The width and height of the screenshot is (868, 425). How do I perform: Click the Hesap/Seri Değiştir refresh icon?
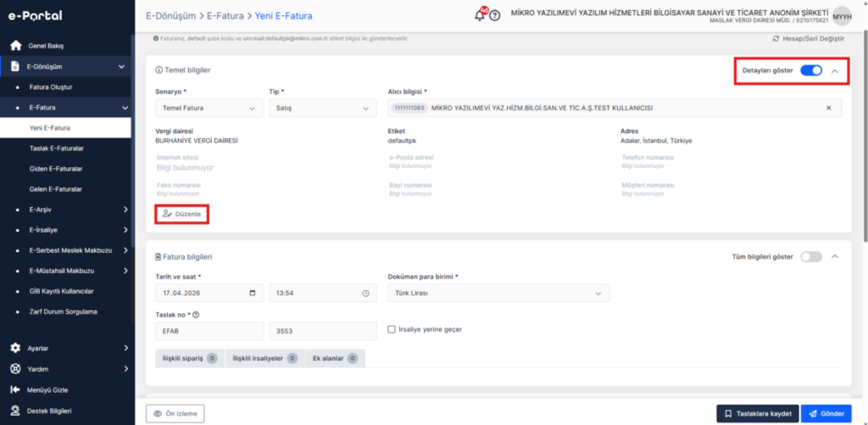tap(776, 39)
